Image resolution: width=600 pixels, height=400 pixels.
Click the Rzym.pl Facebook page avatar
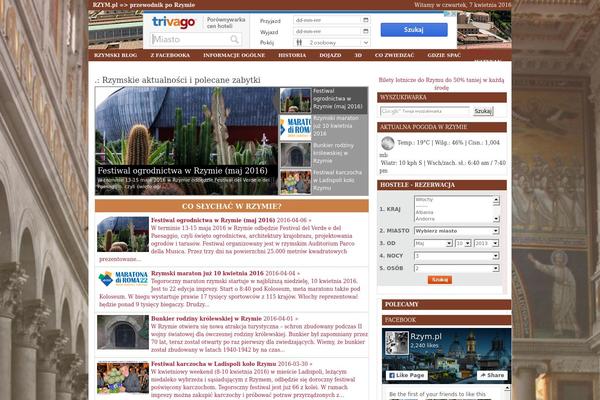click(396, 343)
